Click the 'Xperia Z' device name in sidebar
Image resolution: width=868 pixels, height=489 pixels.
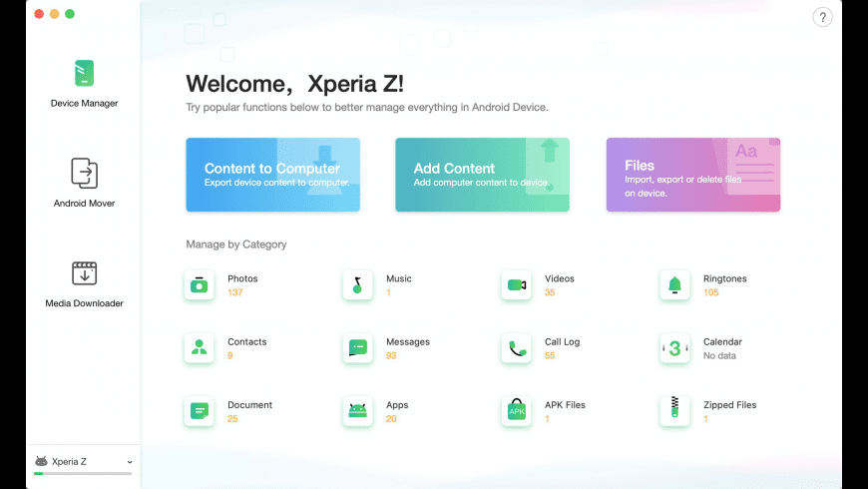coord(69,461)
